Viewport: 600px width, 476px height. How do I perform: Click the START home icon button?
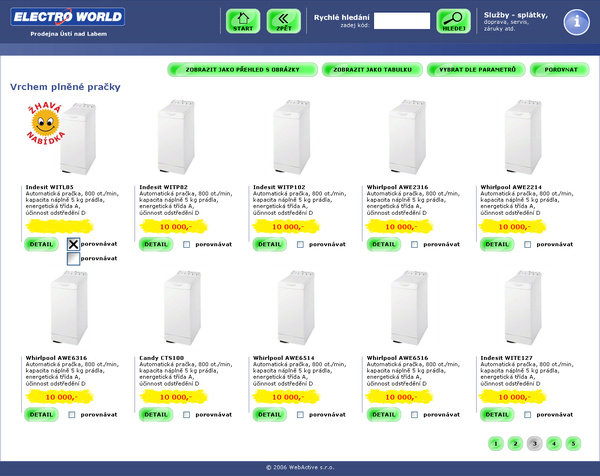click(x=243, y=21)
